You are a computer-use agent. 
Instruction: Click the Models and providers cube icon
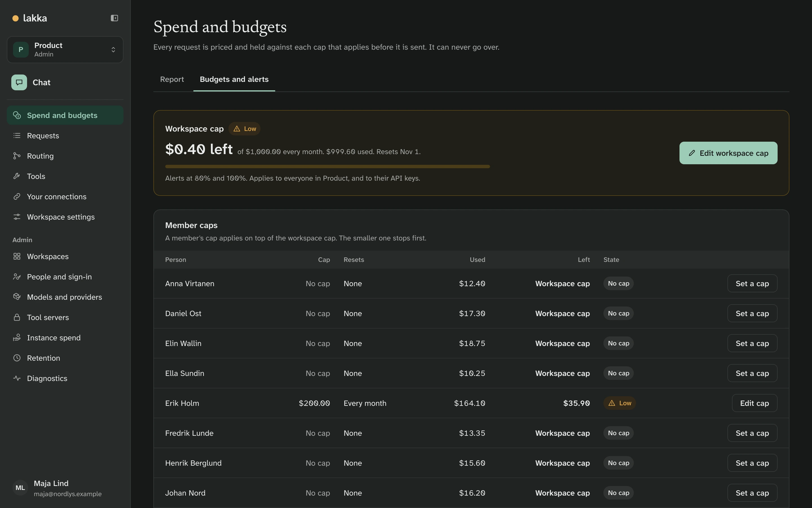[x=17, y=297]
